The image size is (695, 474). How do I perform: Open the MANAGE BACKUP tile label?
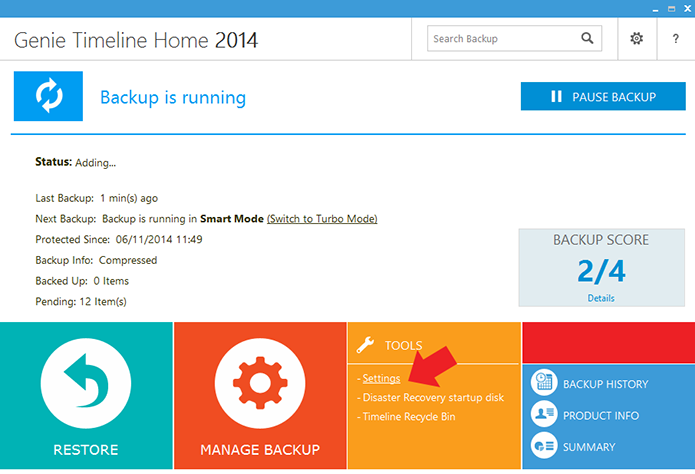pos(260,450)
